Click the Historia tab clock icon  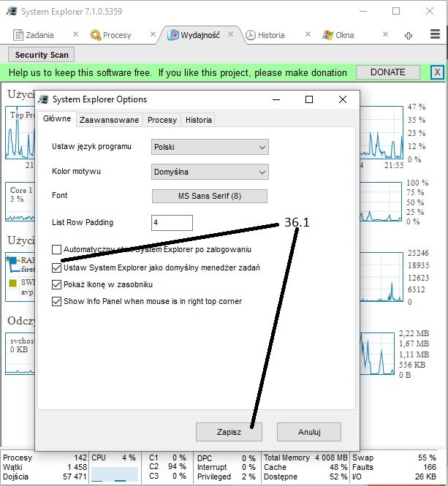click(251, 35)
